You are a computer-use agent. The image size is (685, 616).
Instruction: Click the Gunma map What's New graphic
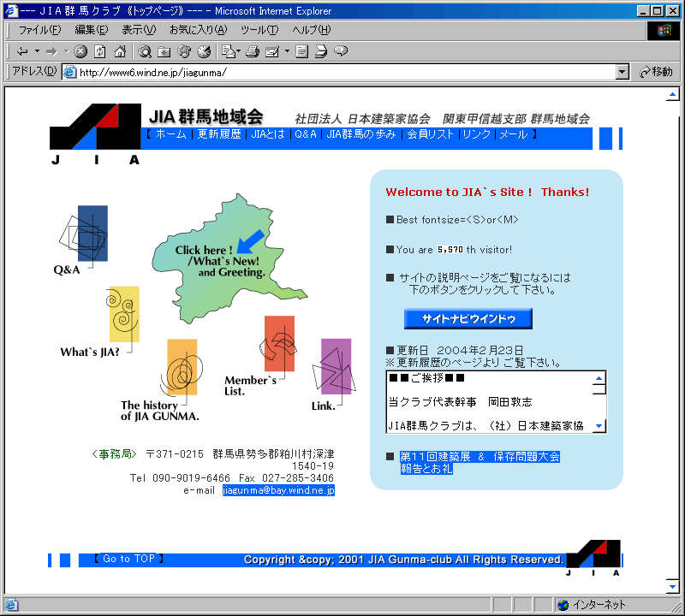point(229,259)
